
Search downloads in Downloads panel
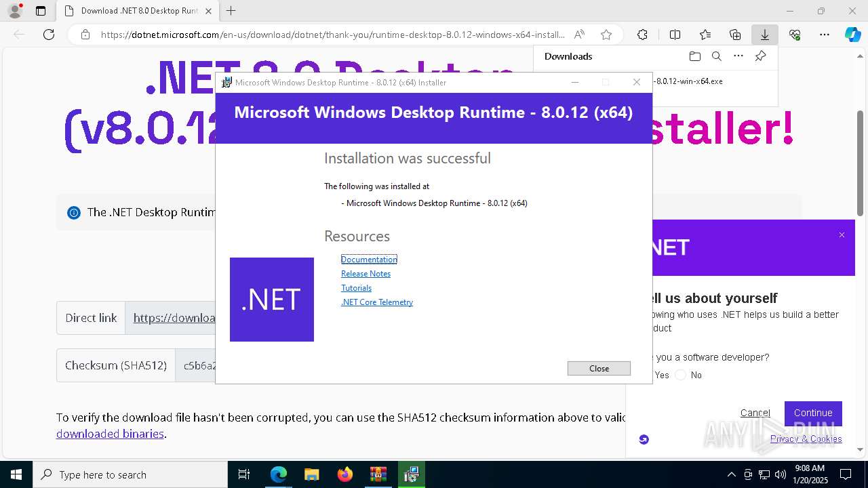[716, 56]
